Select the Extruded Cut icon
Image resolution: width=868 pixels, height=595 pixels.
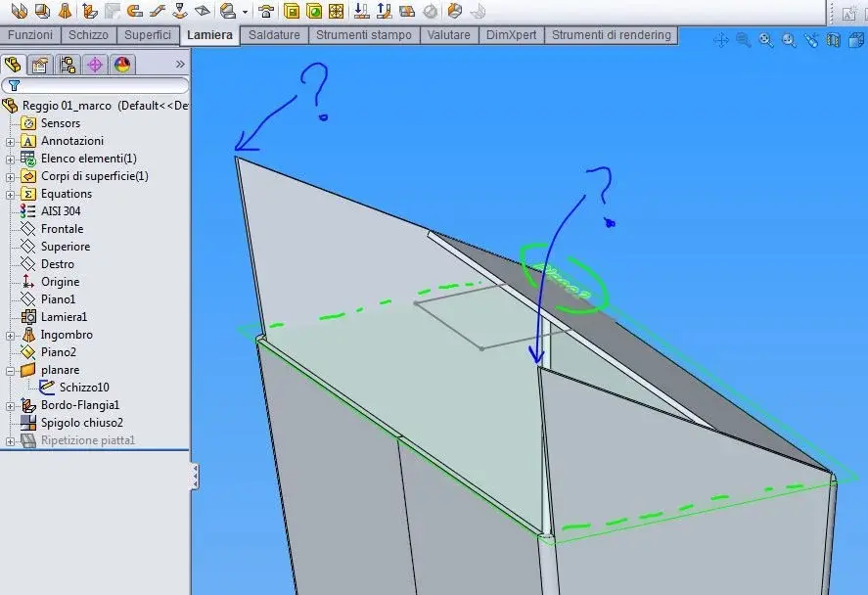tap(292, 11)
